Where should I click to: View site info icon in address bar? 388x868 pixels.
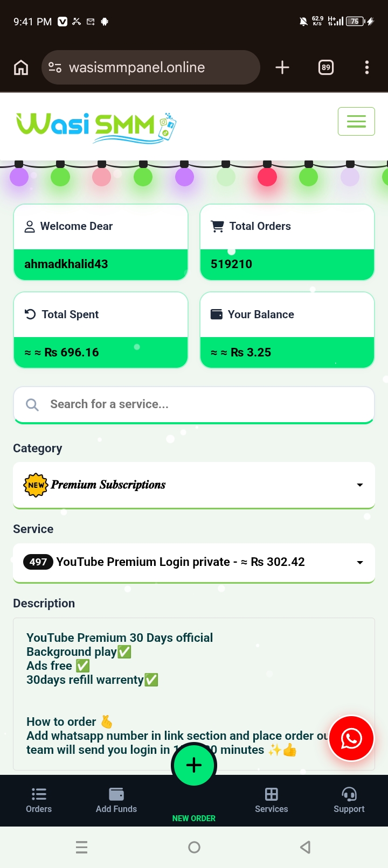tap(55, 67)
